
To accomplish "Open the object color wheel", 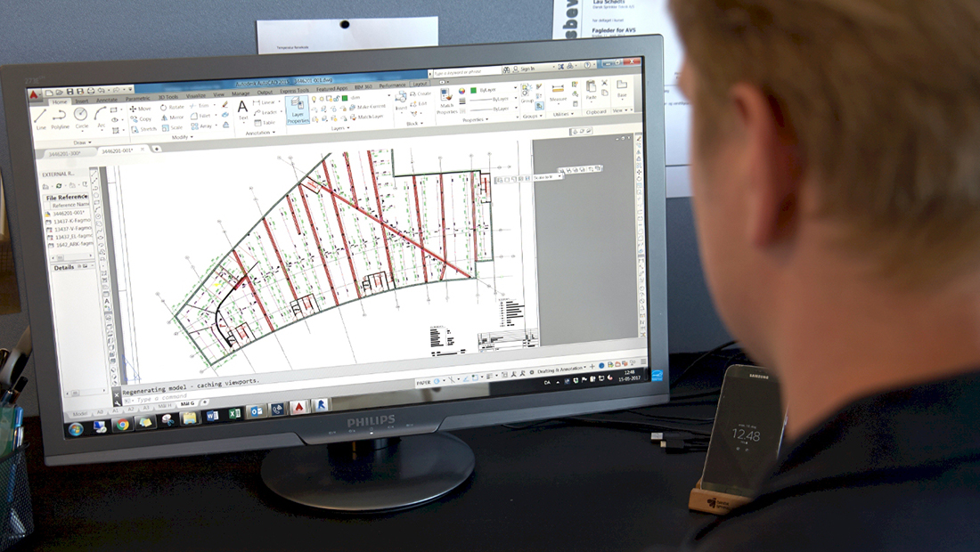I will pyautogui.click(x=461, y=91).
